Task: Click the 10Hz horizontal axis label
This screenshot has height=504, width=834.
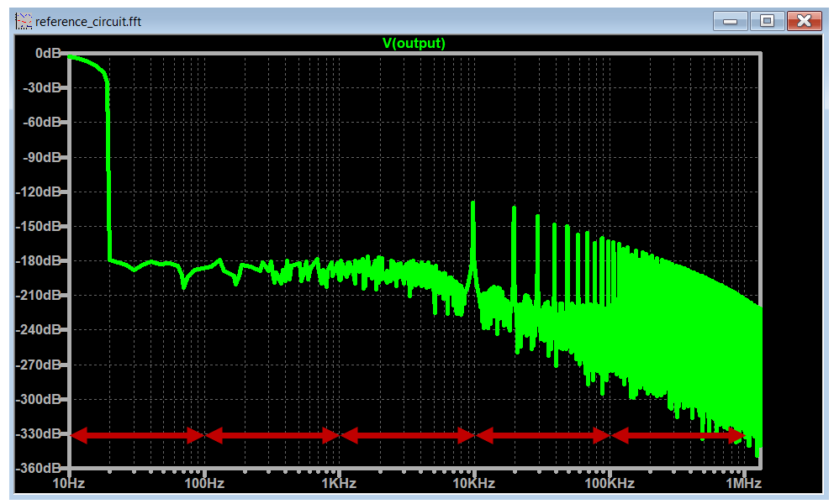Action: [68, 484]
